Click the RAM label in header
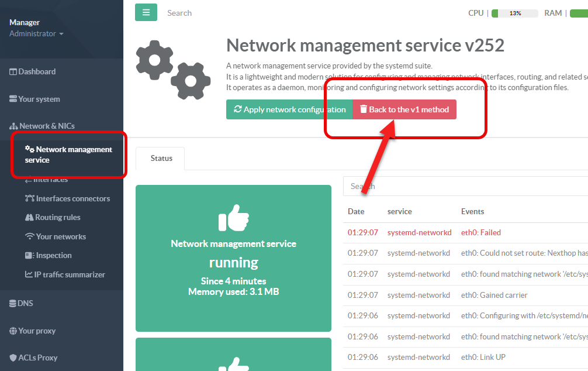 (x=553, y=13)
